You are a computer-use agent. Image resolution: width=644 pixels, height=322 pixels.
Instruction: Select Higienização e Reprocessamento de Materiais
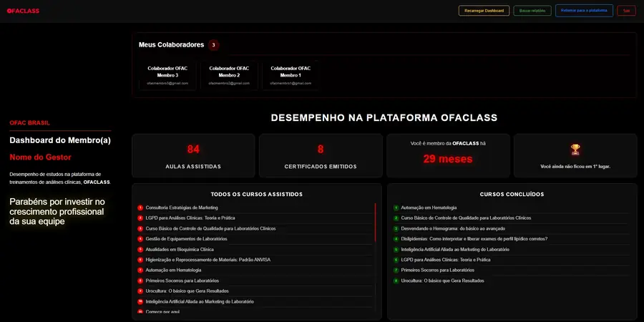[x=208, y=260]
